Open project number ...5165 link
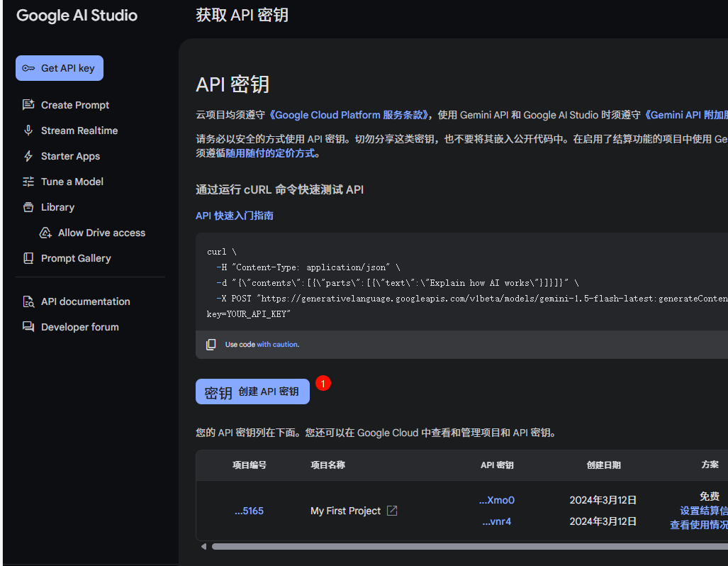 click(249, 511)
